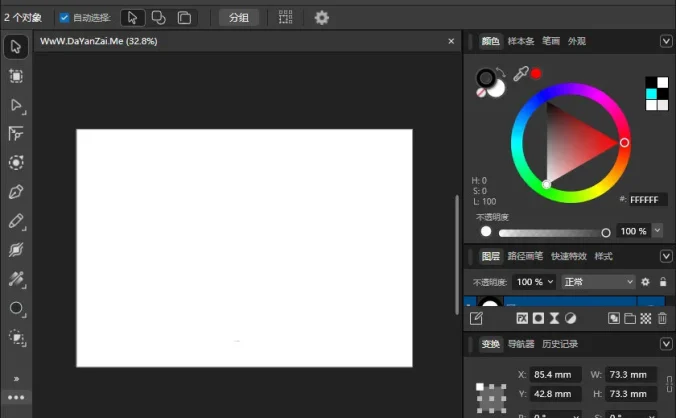Select the stroke color ring selector
The width and height of the screenshot is (676, 418).
[x=486, y=78]
